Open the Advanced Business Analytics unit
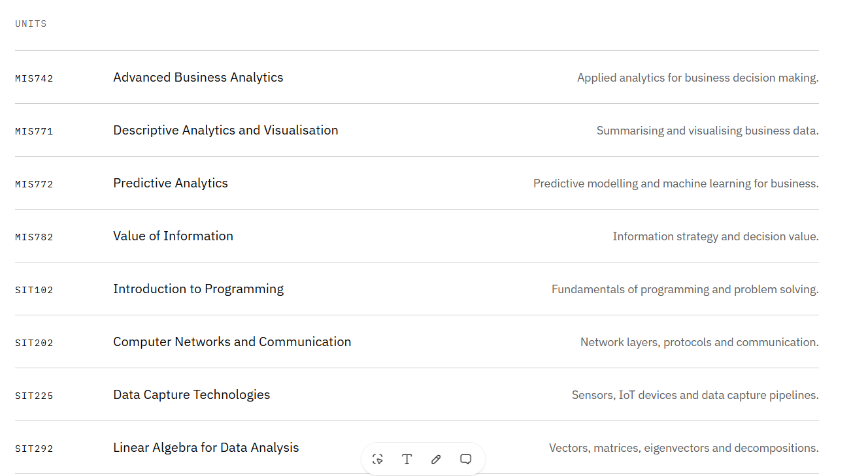868x476 pixels. pos(198,77)
